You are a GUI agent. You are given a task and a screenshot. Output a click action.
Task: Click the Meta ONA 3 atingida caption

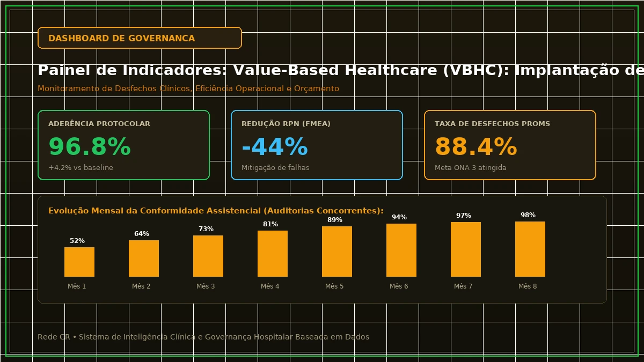(x=471, y=168)
